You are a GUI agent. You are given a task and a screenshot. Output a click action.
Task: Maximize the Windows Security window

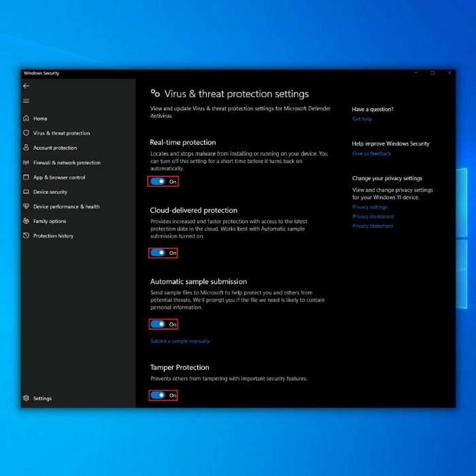(432, 73)
